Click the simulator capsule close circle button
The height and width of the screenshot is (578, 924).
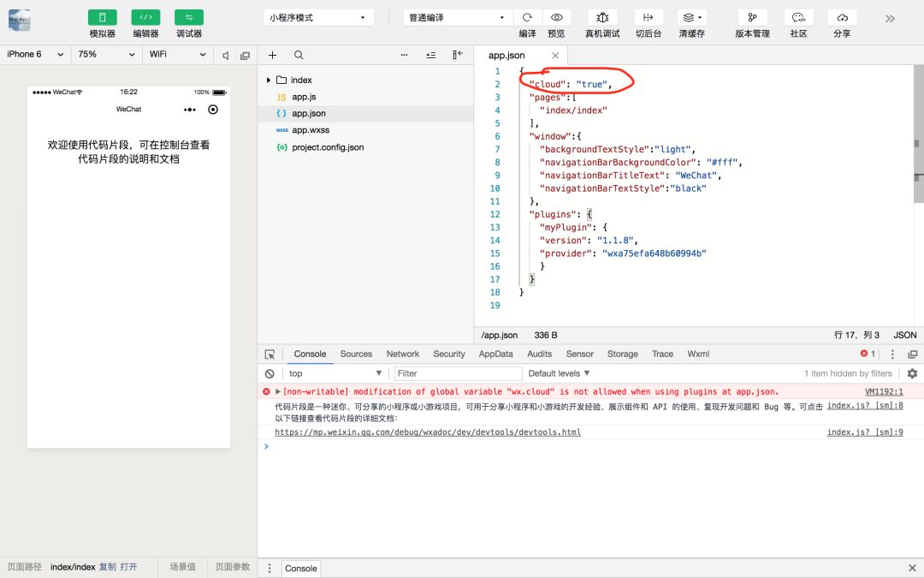click(213, 110)
